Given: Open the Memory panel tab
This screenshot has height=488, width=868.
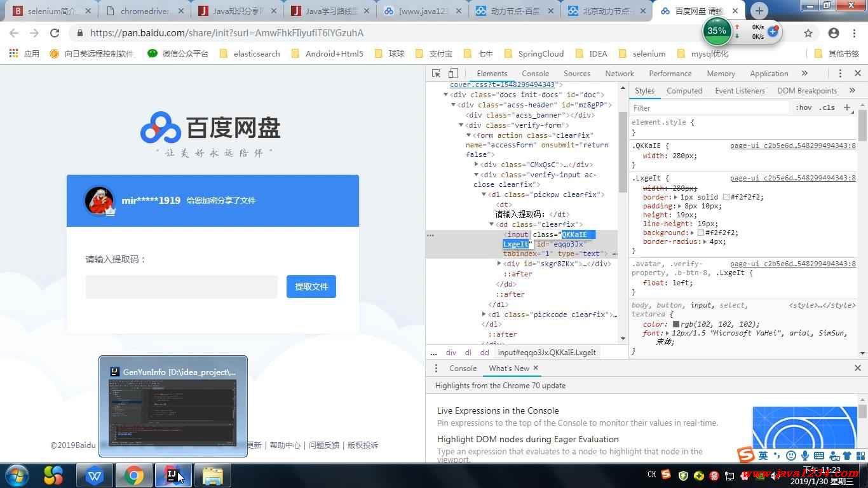Looking at the screenshot, I should (721, 74).
